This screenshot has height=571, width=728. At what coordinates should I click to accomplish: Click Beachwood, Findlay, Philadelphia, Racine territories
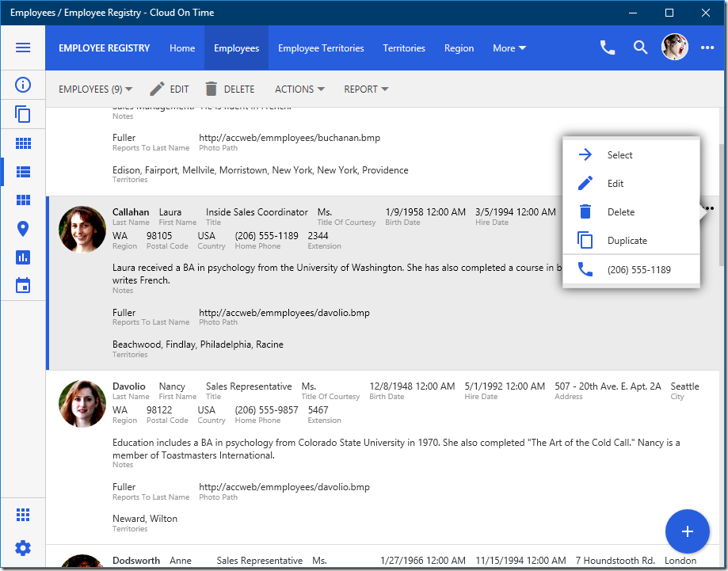coord(198,344)
